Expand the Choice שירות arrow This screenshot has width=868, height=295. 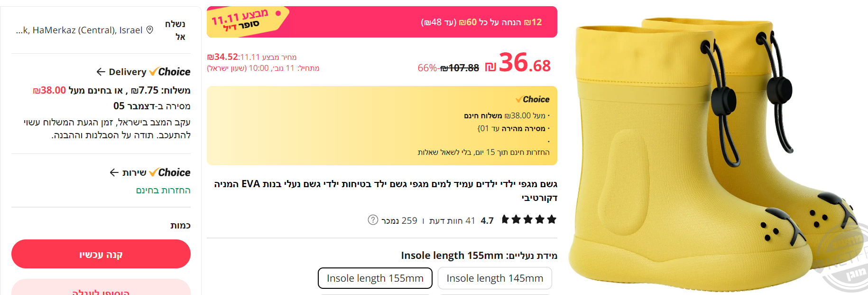[x=114, y=172]
